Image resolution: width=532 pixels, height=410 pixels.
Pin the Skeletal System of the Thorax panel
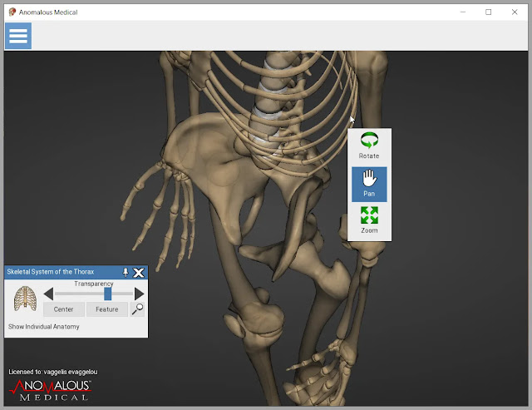[x=126, y=272]
